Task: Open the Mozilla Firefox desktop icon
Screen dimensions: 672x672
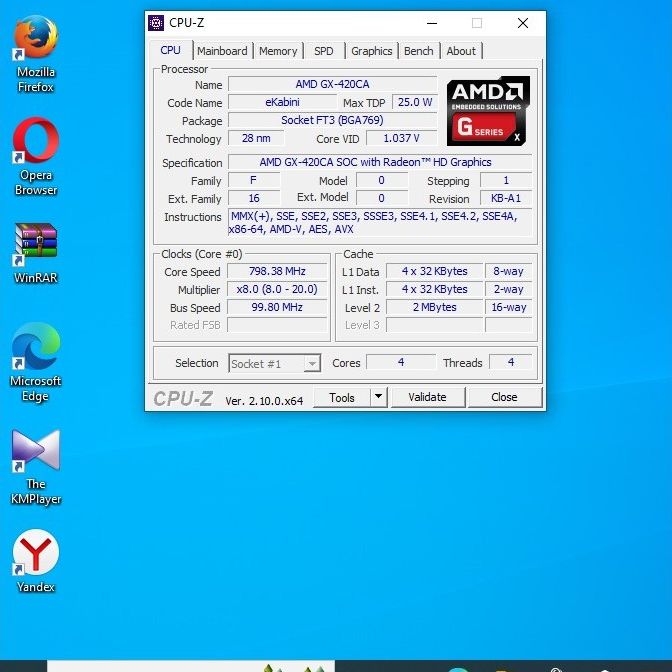Action: click(36, 40)
